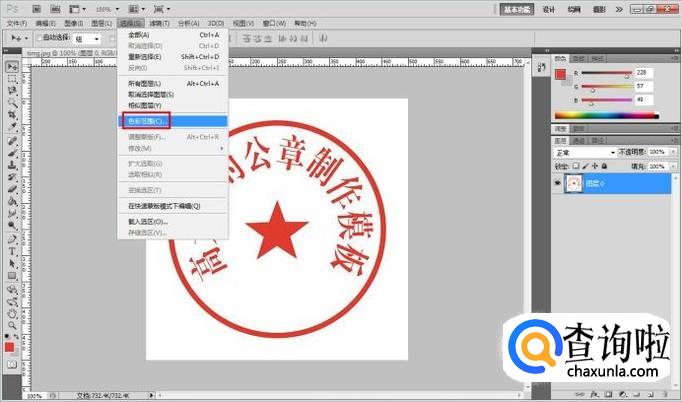Open the 3D menu
This screenshot has width=682, height=402.
[x=216, y=23]
